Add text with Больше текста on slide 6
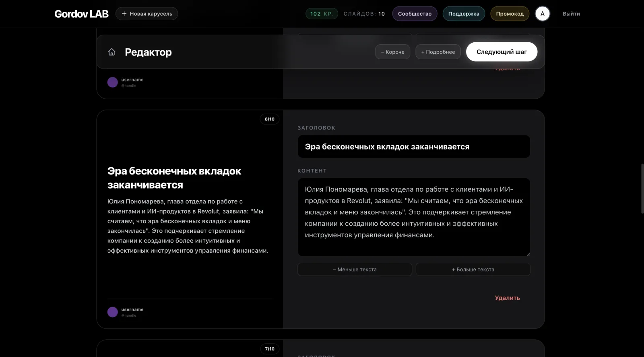This screenshot has height=357, width=644. click(473, 270)
